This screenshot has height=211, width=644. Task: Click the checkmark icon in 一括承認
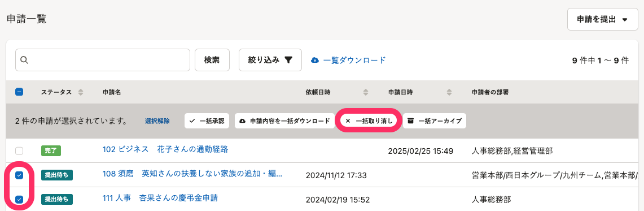pos(192,121)
